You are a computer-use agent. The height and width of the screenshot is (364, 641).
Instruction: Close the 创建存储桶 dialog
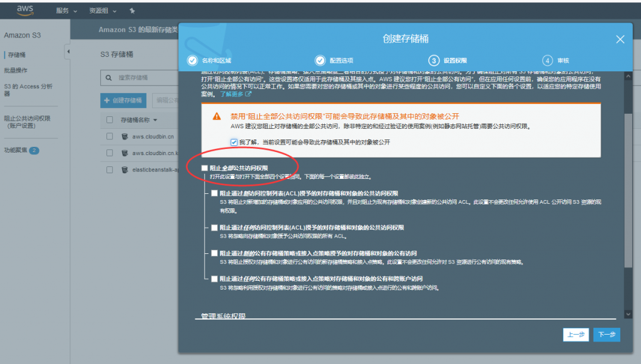(x=620, y=39)
